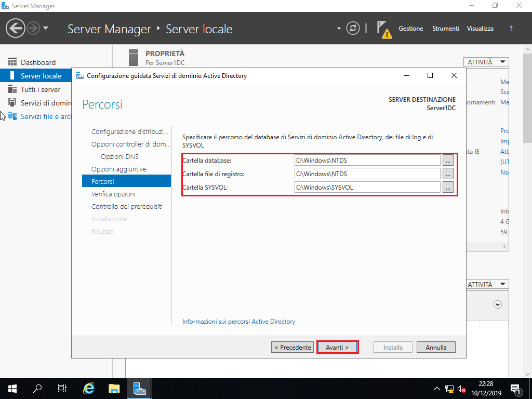Expand the breadcrumb dropdown beside Server locale
Viewport: 532px width, 399px height.
338,29
